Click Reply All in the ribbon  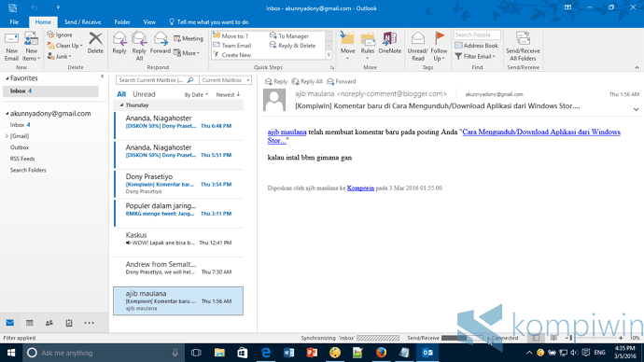pyautogui.click(x=139, y=47)
